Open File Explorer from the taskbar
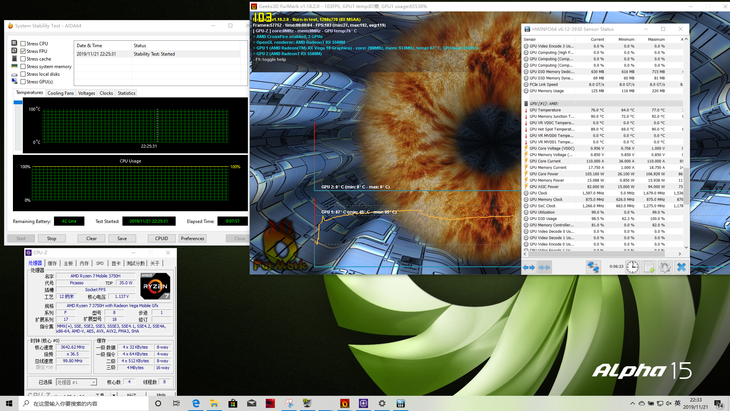Viewport: 730px width, 411px height. click(214, 404)
